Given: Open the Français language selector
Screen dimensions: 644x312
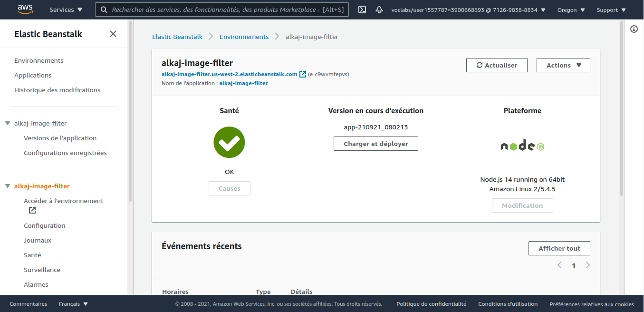Looking at the screenshot, I should coord(74,304).
